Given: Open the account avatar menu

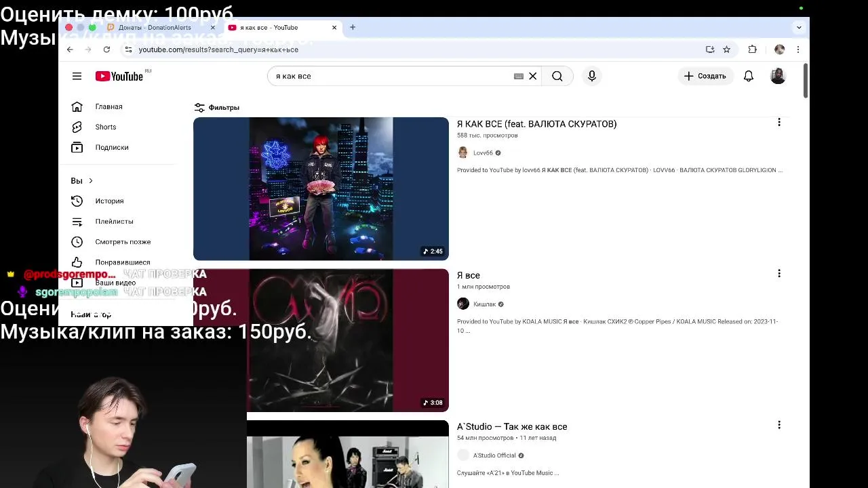Looking at the screenshot, I should click(778, 76).
